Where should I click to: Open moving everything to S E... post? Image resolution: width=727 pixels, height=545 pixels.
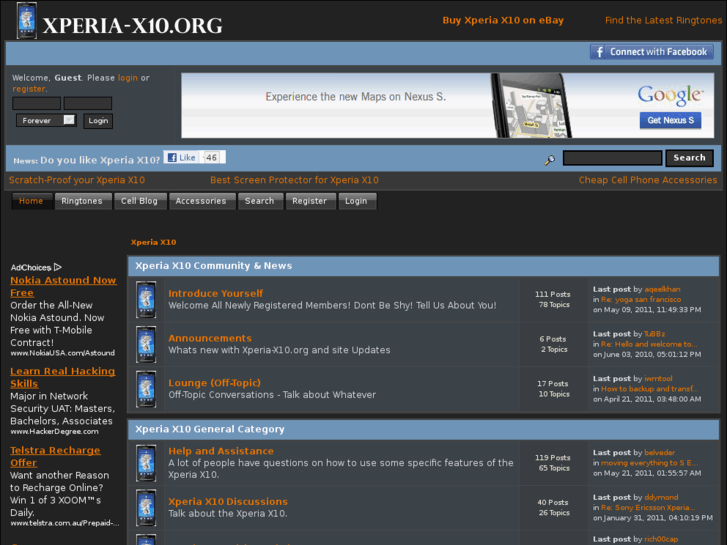(650, 463)
